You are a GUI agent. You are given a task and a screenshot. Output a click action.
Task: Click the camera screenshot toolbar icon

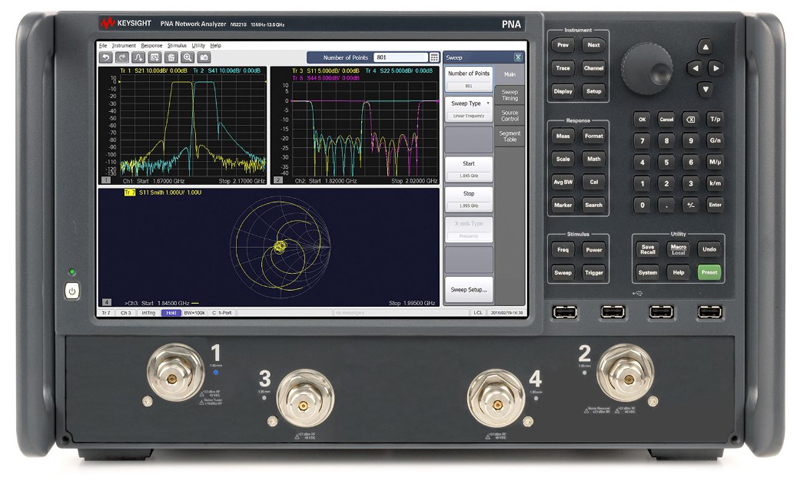(204, 58)
